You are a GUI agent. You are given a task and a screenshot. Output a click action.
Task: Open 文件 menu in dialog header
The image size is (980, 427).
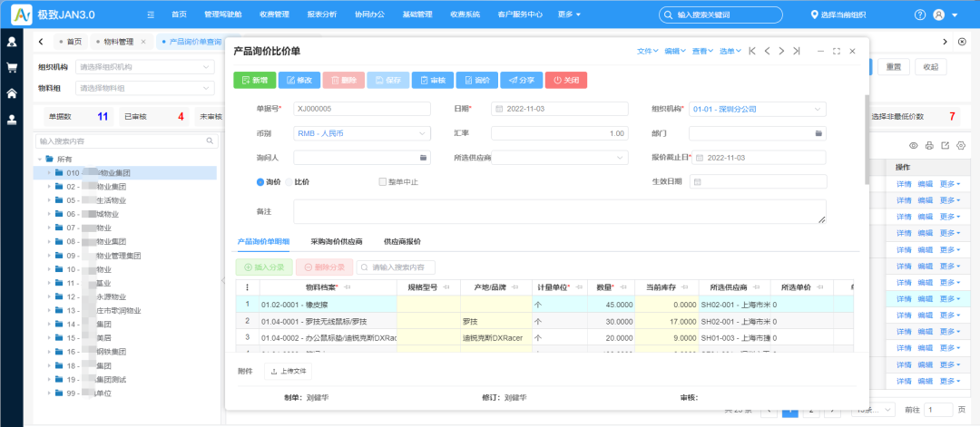point(648,51)
